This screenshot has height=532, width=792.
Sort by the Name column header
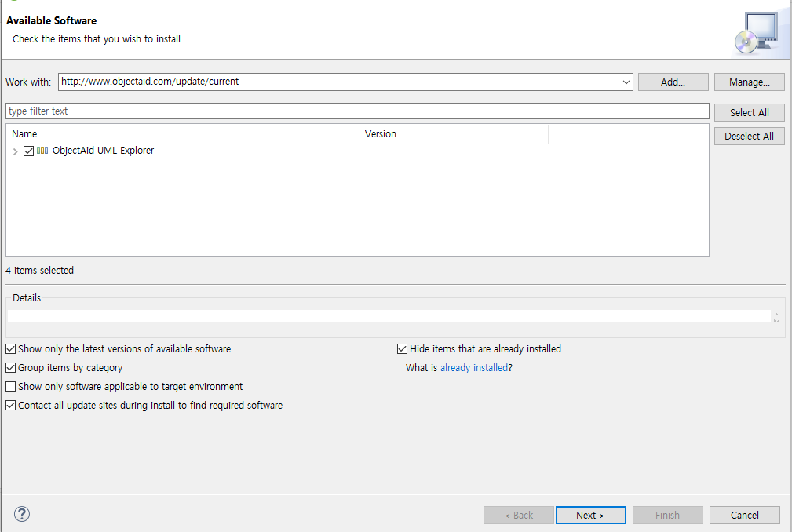pyautogui.click(x=183, y=133)
